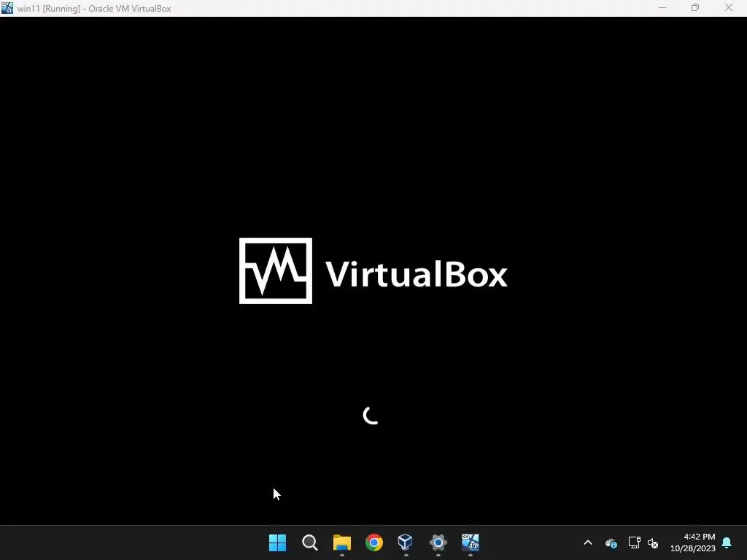
Task: Open the Windows Start menu
Action: [277, 542]
